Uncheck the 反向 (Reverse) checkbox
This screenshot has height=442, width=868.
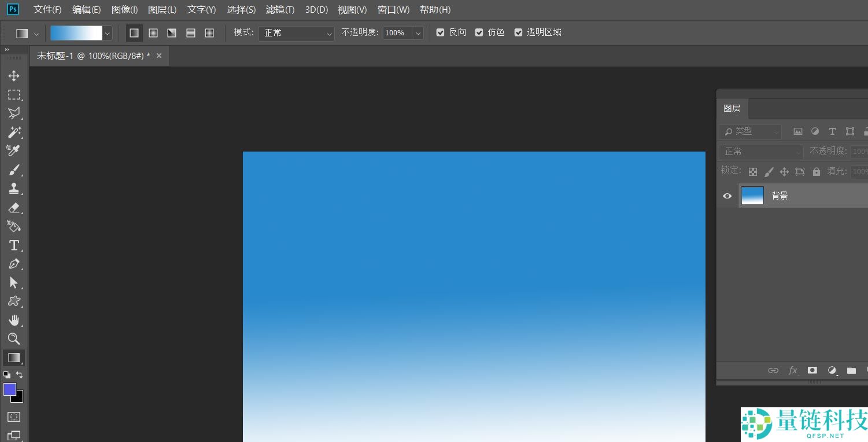(441, 33)
